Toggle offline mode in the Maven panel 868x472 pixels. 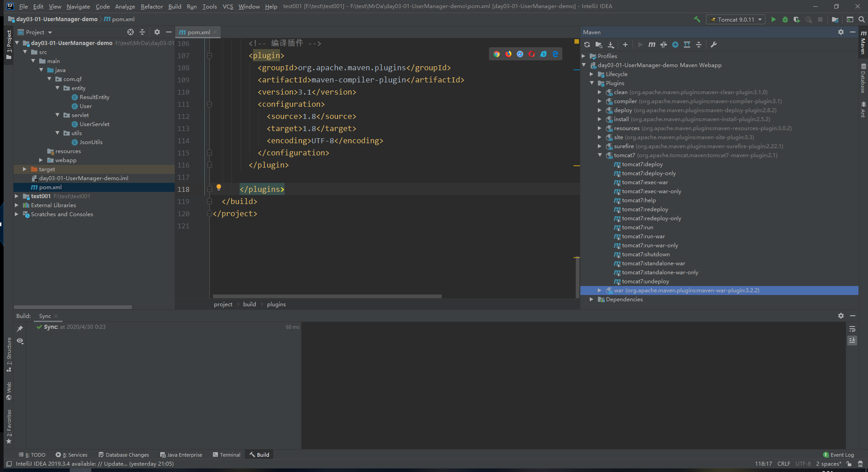[x=675, y=45]
